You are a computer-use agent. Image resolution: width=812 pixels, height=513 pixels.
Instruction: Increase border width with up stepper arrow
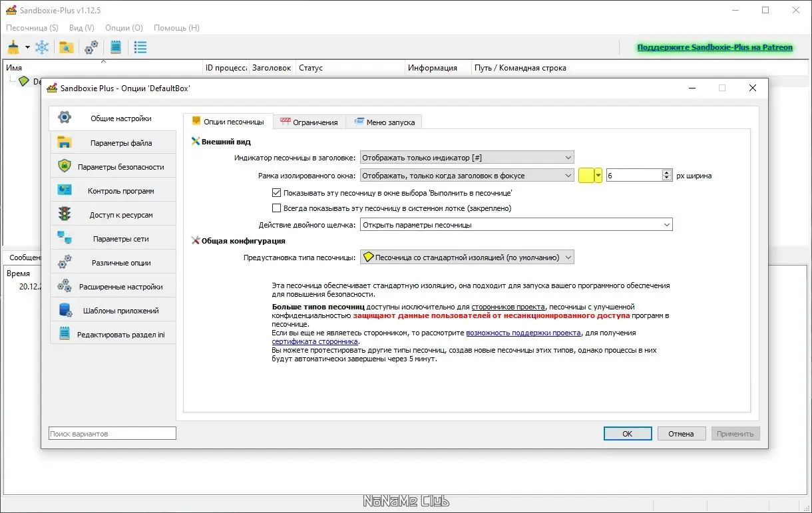coord(667,172)
